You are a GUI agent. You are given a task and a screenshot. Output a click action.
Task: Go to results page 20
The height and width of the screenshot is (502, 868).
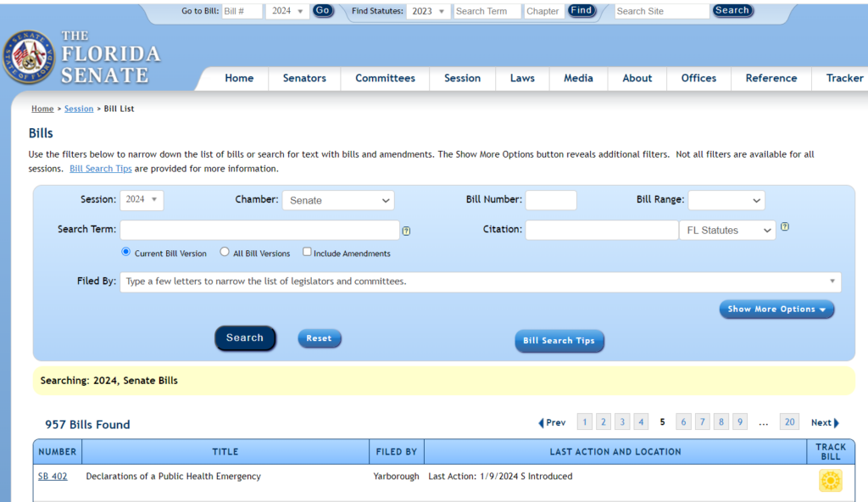(x=790, y=422)
